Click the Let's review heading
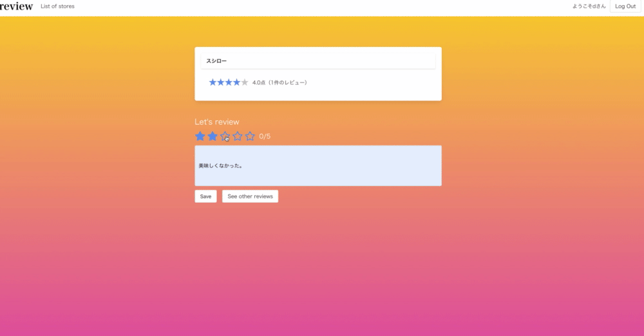 click(x=217, y=122)
